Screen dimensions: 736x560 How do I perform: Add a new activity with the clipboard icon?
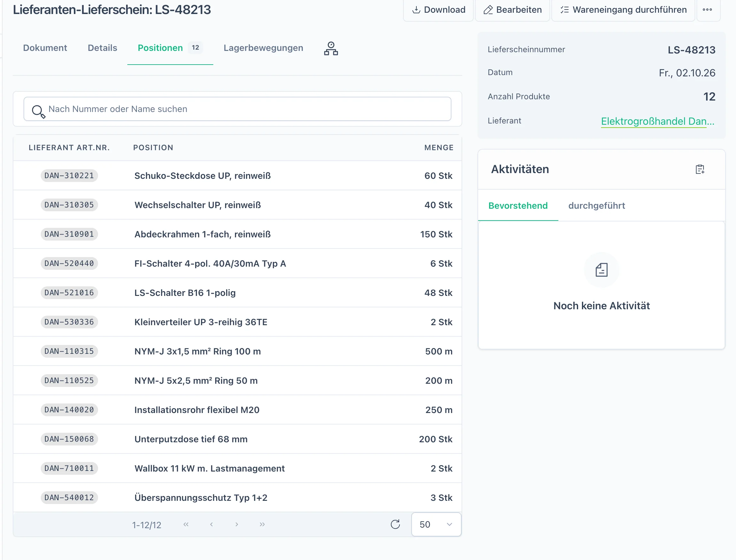tap(700, 169)
